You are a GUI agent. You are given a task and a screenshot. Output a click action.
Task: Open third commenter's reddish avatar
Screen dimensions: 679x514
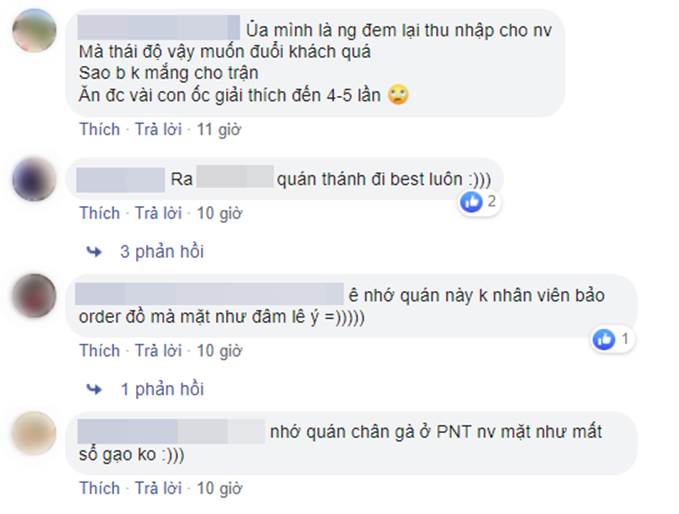(x=34, y=295)
